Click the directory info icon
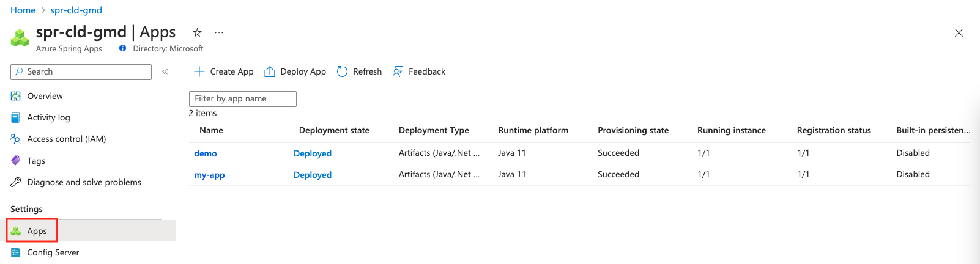This screenshot has width=980, height=264. click(x=123, y=48)
